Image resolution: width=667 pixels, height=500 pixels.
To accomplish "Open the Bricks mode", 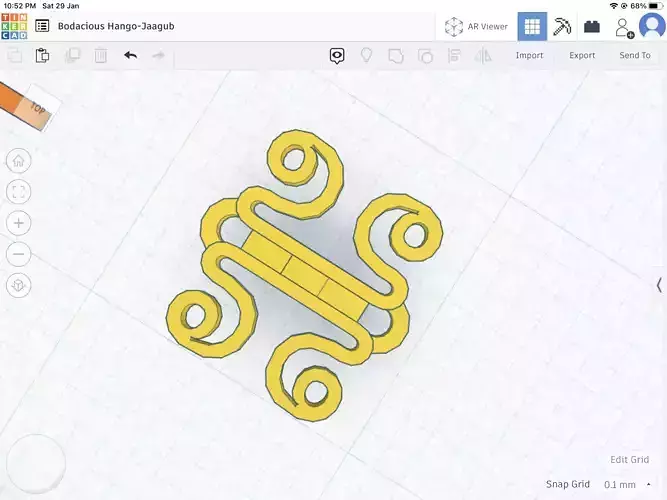I will tap(592, 27).
